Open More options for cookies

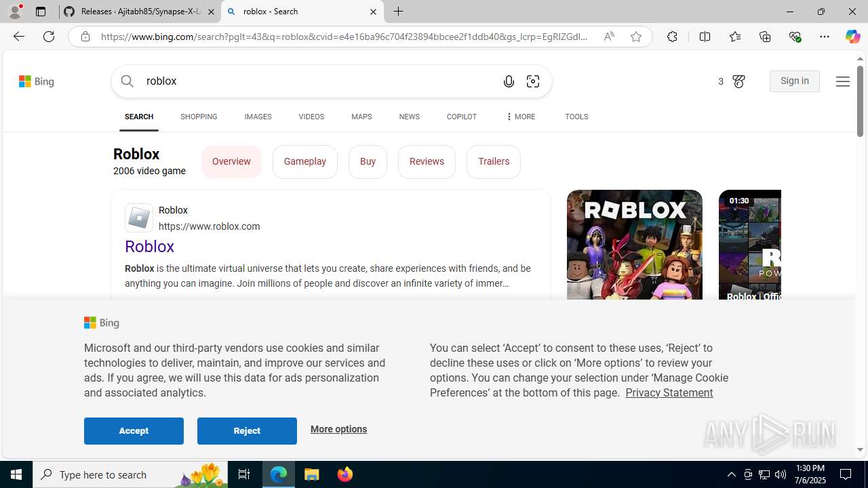point(338,429)
